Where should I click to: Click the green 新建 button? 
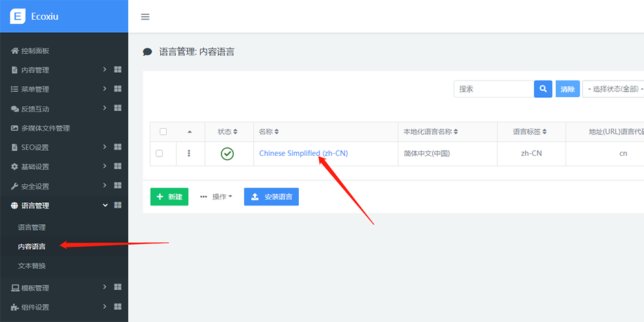pos(169,197)
